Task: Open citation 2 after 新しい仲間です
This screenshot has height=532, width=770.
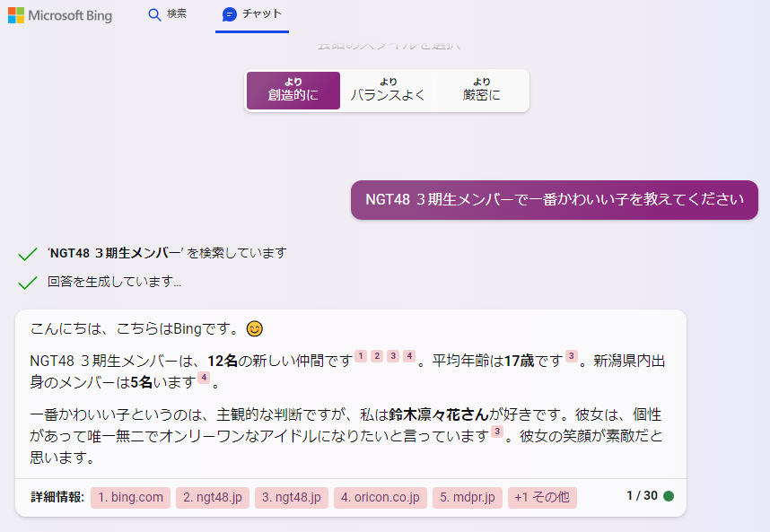Action: point(377,356)
